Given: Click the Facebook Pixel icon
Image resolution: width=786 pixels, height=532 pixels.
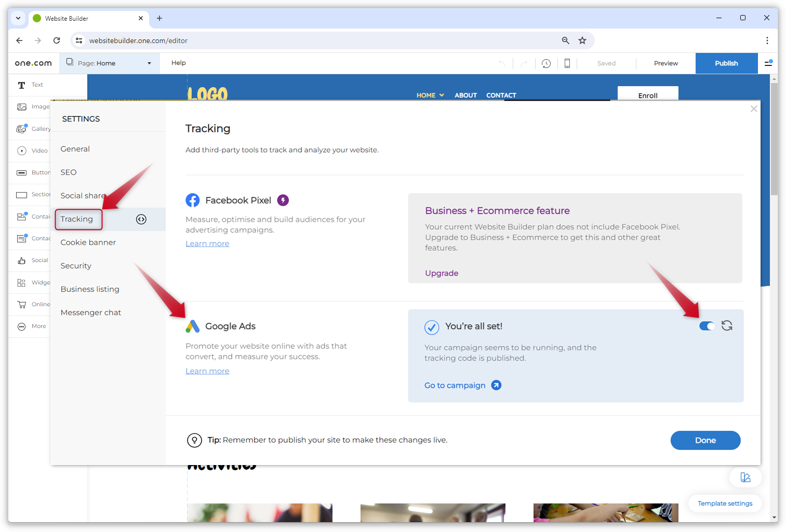Looking at the screenshot, I should click(x=192, y=200).
